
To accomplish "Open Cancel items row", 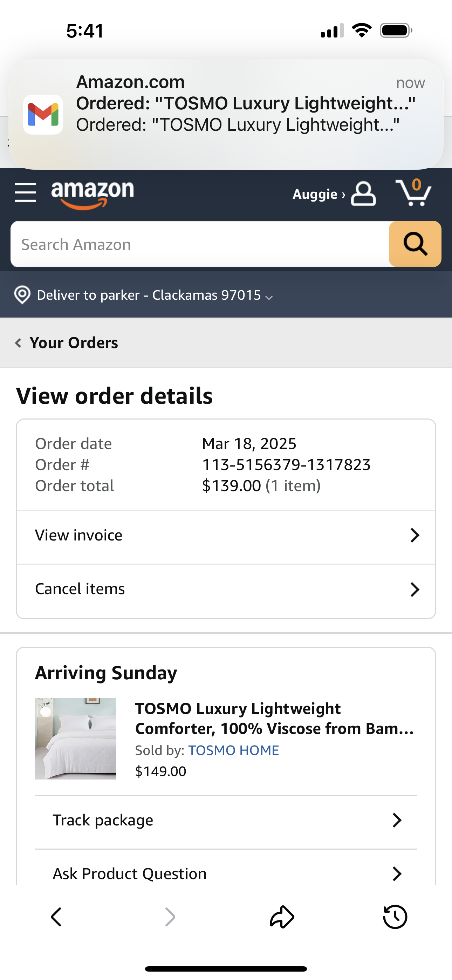I will coord(226,589).
